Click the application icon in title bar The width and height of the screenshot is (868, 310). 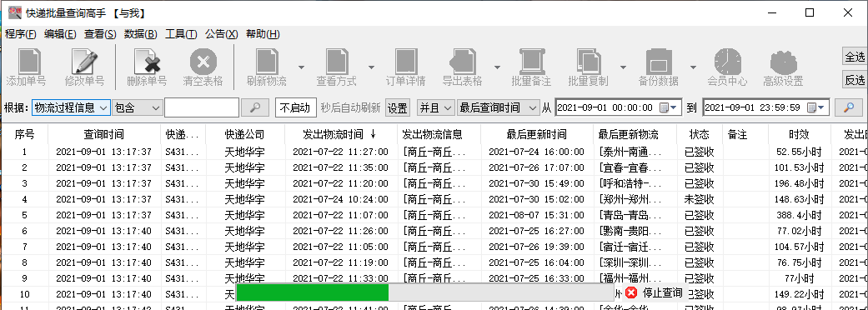click(15, 12)
